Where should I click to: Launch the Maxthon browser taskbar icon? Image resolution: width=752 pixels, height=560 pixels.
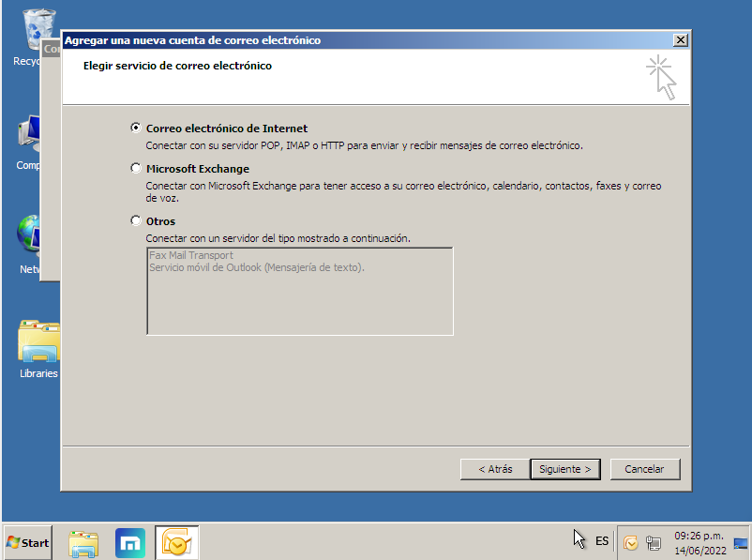click(130, 544)
